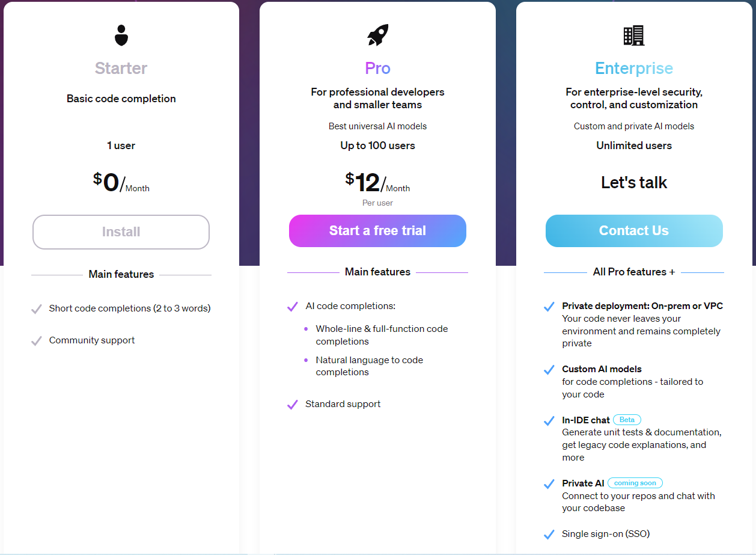Select the Pro plan heading

[377, 69]
